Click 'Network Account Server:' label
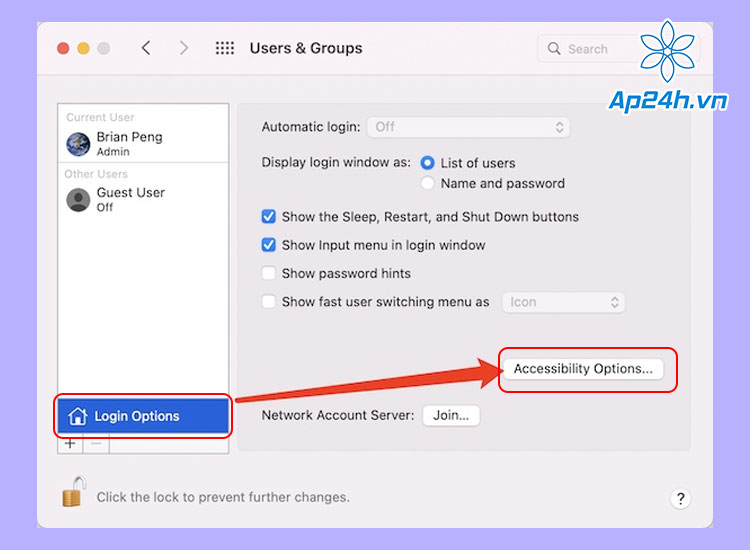750x550 pixels. point(338,415)
